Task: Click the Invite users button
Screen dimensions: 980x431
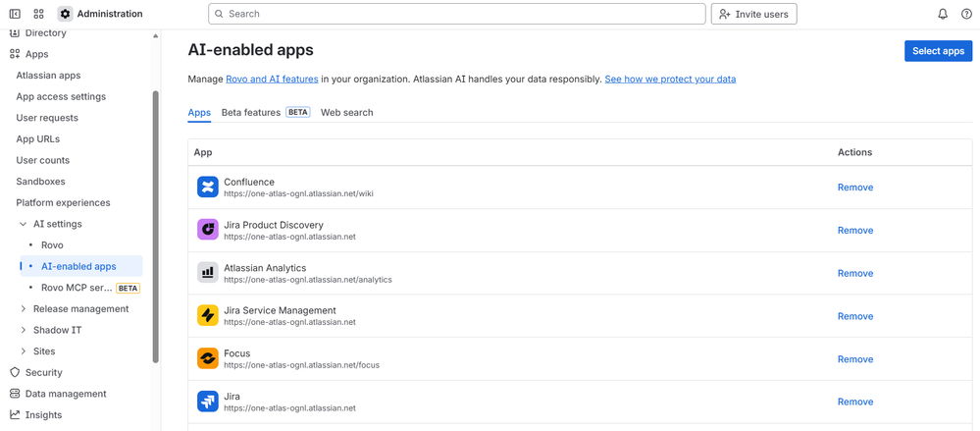Action: click(x=753, y=14)
